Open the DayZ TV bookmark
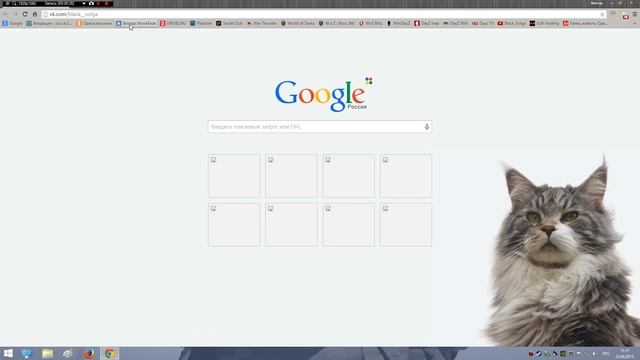640x360 pixels. (483, 24)
